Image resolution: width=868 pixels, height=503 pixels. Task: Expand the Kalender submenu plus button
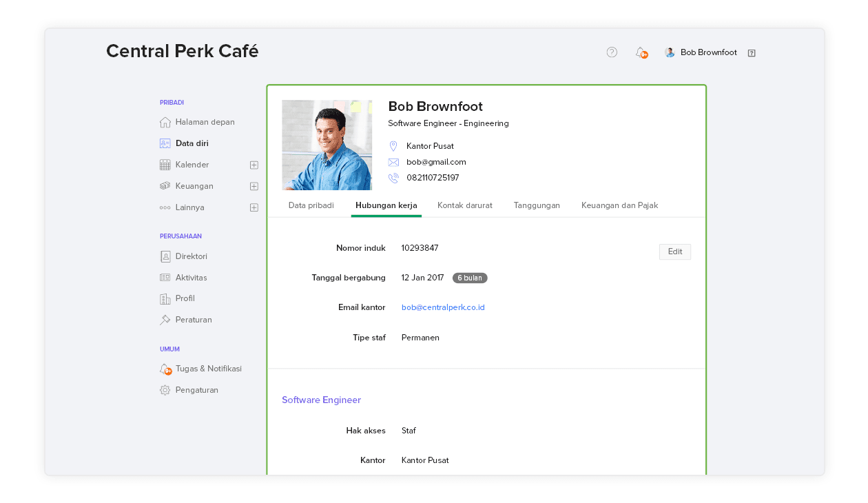click(x=254, y=165)
